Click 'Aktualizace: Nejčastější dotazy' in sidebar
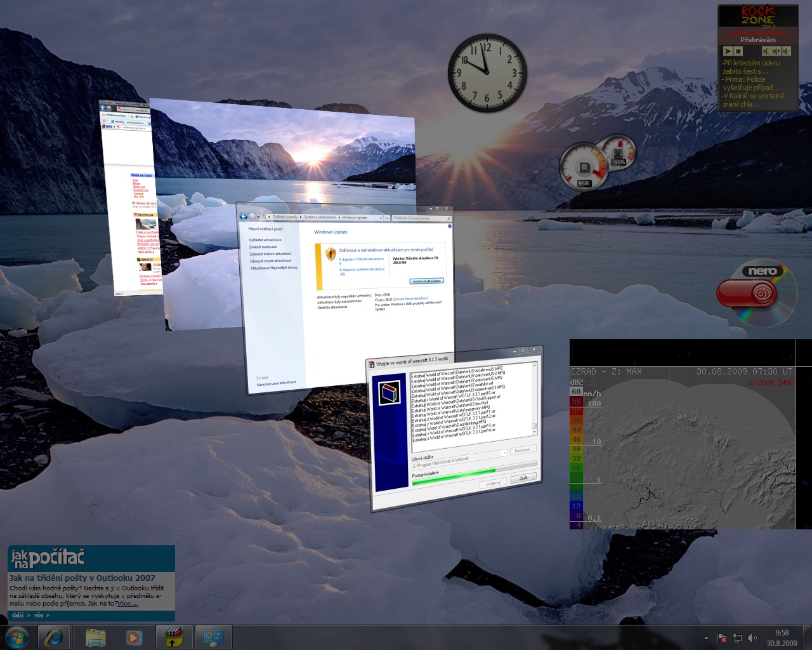Screen dimensions: 812x650 [x=274, y=268]
